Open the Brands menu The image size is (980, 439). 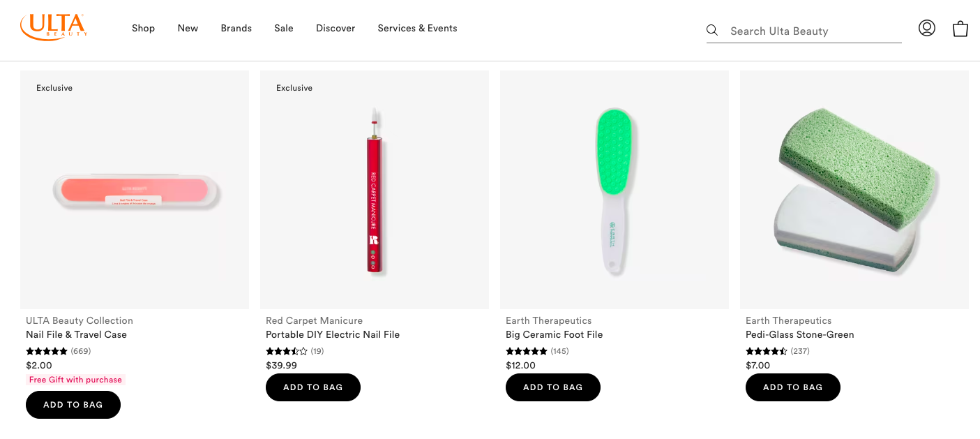[236, 29]
